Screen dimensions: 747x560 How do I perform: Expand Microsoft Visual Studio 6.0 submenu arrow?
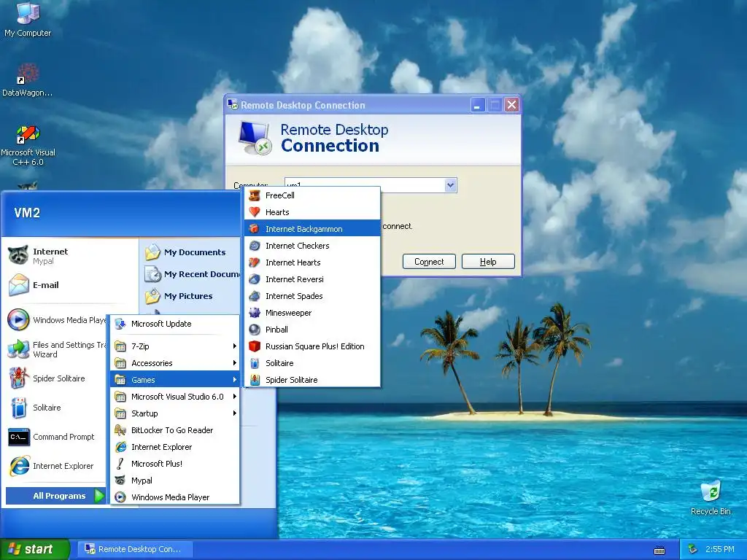tap(234, 397)
